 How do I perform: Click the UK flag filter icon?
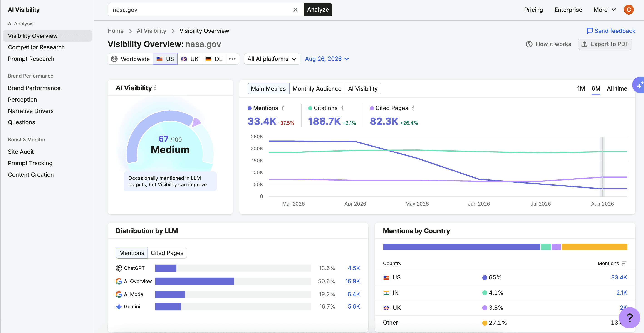pyautogui.click(x=184, y=59)
